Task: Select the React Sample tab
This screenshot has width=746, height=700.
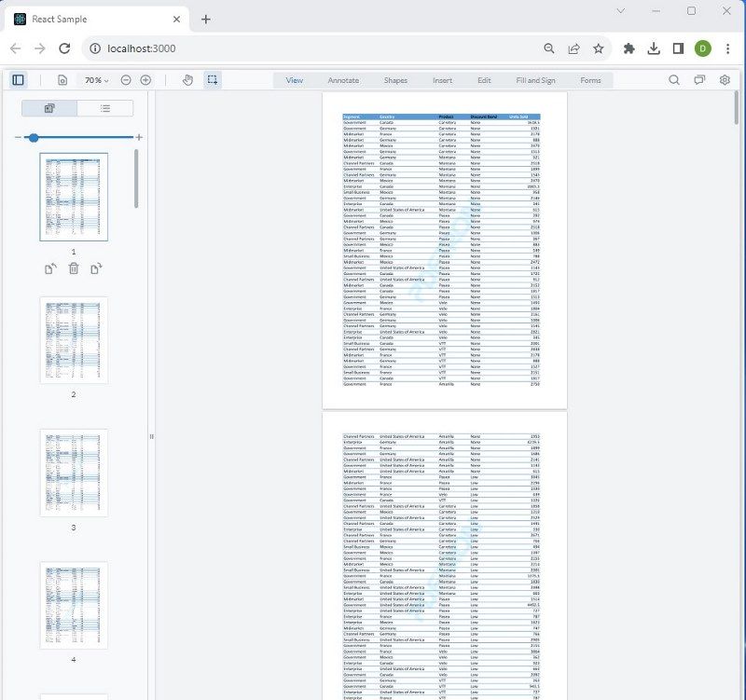Action: click(97, 20)
